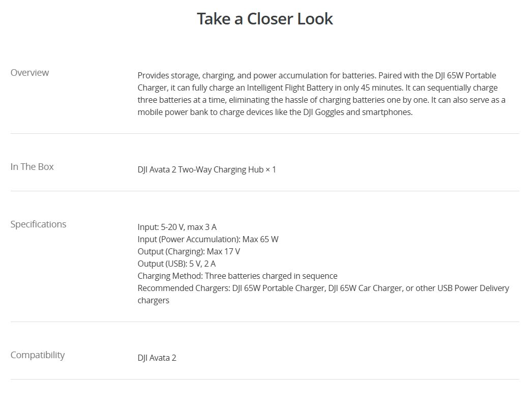Screen dimensions: 532x406
Task: Click the "Output (USB): 5 V, 2 A" line
Action: (176, 264)
